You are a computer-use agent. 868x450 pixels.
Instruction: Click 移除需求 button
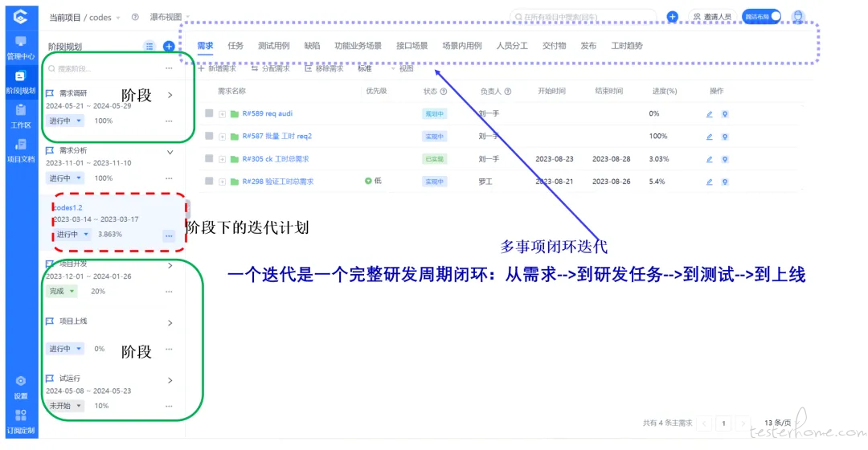click(324, 68)
